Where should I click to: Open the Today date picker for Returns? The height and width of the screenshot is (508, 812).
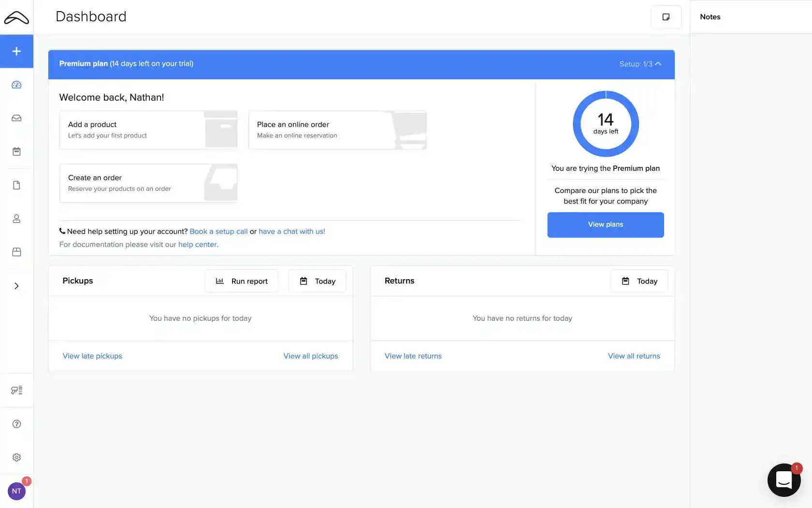coord(639,281)
